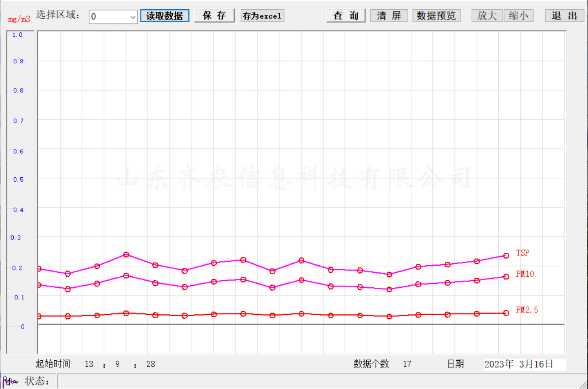
Task: Zoom in with the 放大 button
Action: pyautogui.click(x=487, y=16)
